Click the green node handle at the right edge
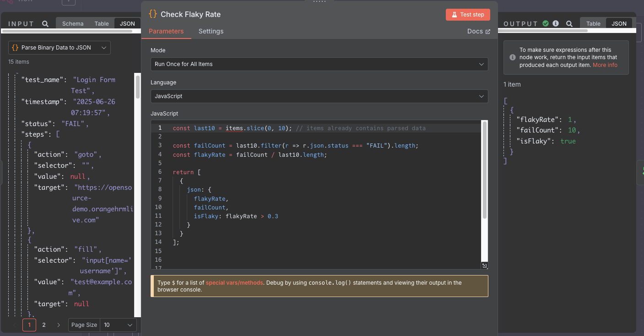The image size is (644, 336). [x=641, y=171]
